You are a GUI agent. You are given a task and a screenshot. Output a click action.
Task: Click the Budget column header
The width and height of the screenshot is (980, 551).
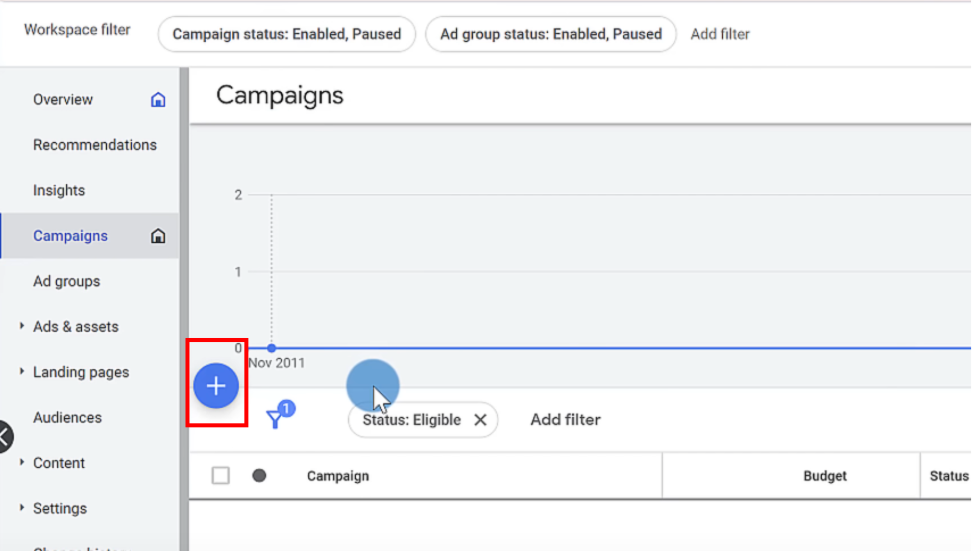coord(825,475)
